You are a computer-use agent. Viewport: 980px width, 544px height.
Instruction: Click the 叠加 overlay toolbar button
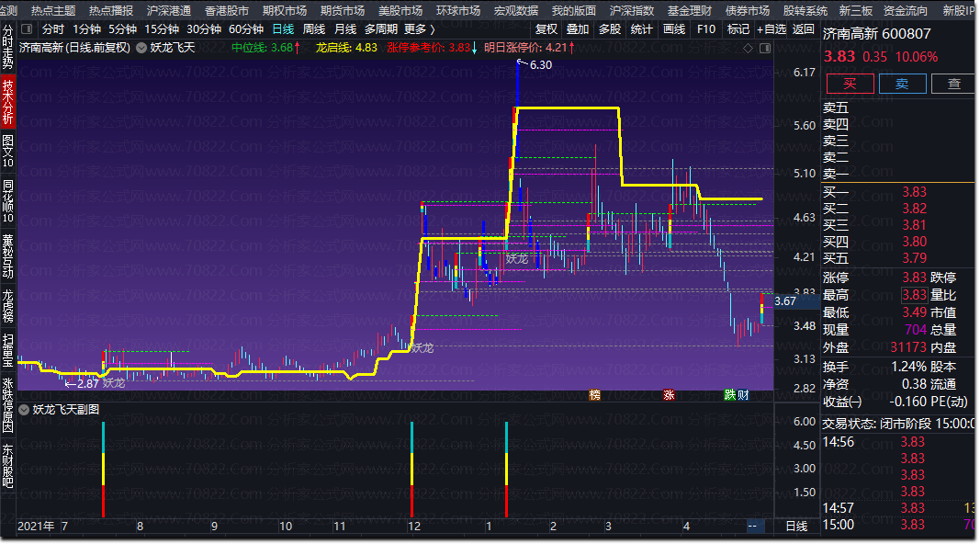click(578, 29)
